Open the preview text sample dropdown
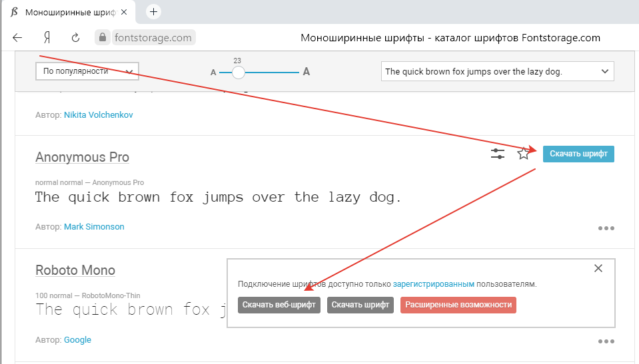Screen dimensions: 639x364 pos(497,71)
